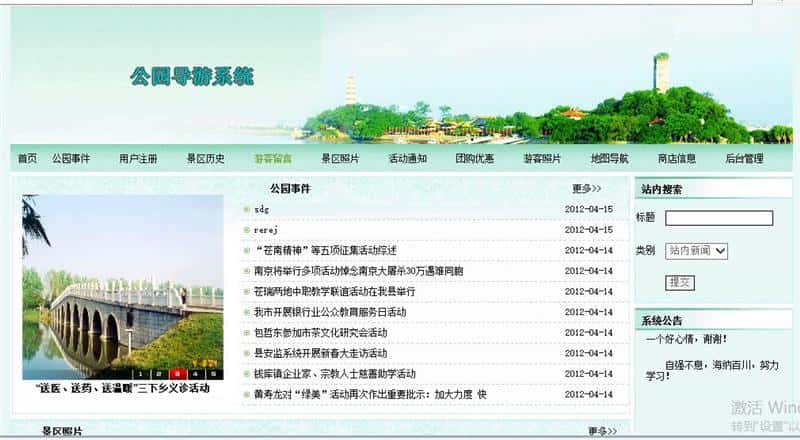Click the 公园导游系统 site title
Screen dimensions: 800x440
pos(192,77)
